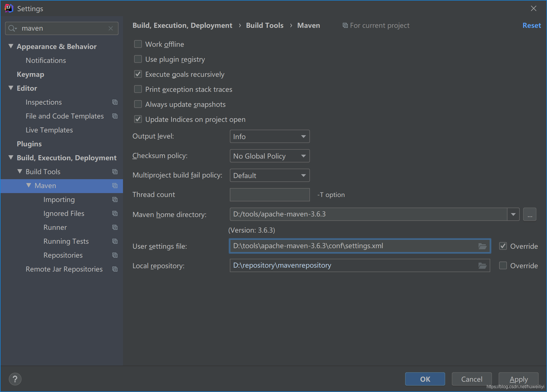Select Plugins in settings tree
The image size is (547, 392).
(x=29, y=144)
